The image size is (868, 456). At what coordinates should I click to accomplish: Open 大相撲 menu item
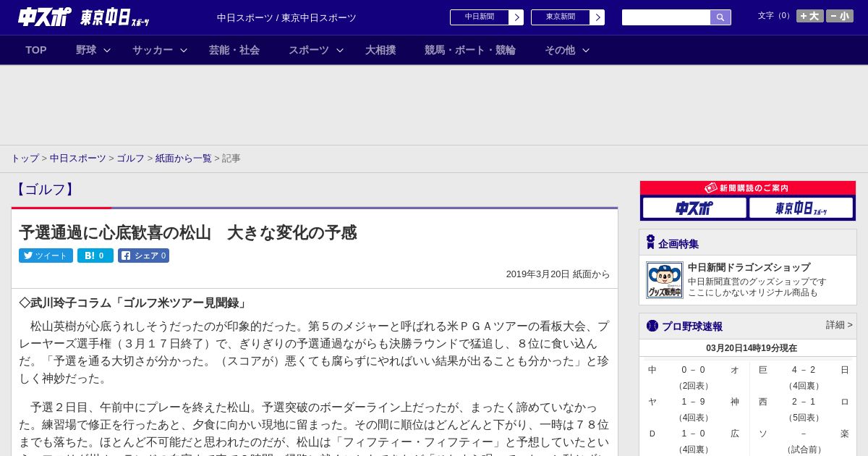coord(380,50)
